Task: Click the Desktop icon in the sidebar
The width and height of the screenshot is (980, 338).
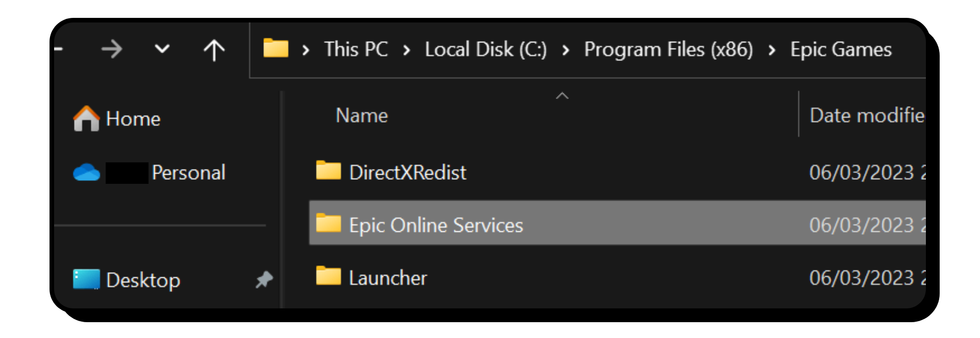Action: tap(86, 279)
